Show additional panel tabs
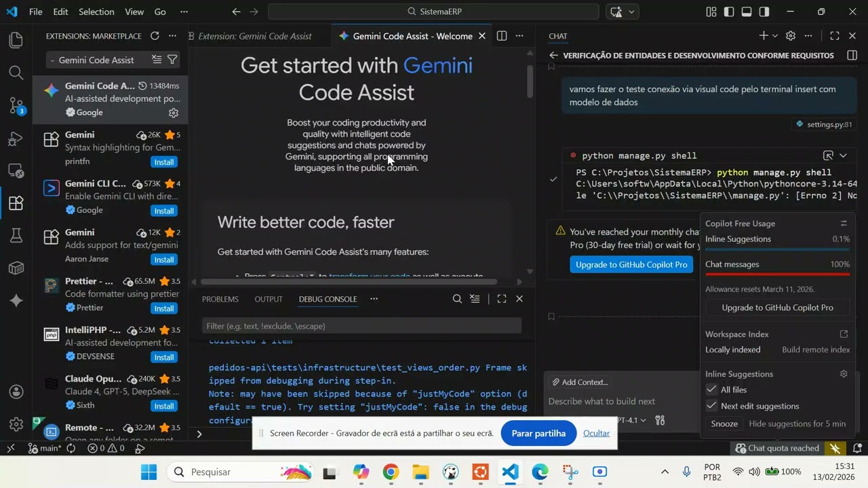 coord(374,299)
